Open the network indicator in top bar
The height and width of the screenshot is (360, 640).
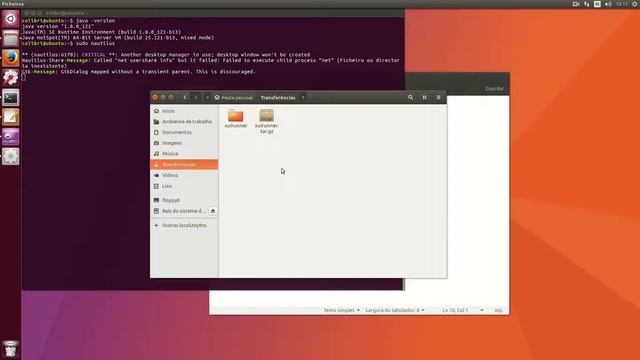tap(587, 4)
